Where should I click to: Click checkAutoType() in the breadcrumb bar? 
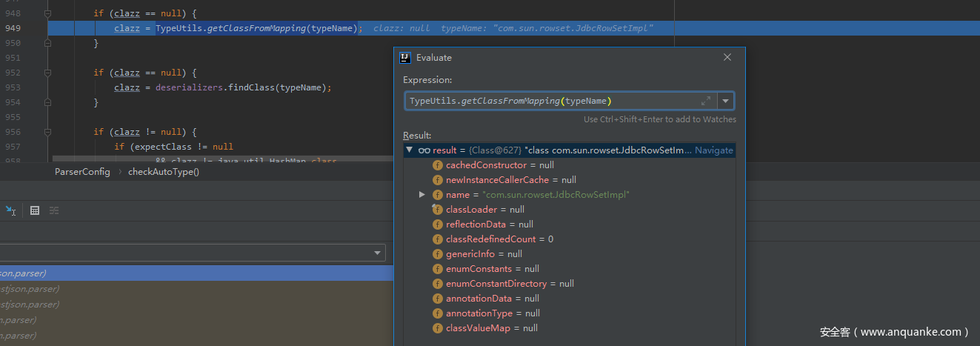coord(163,172)
